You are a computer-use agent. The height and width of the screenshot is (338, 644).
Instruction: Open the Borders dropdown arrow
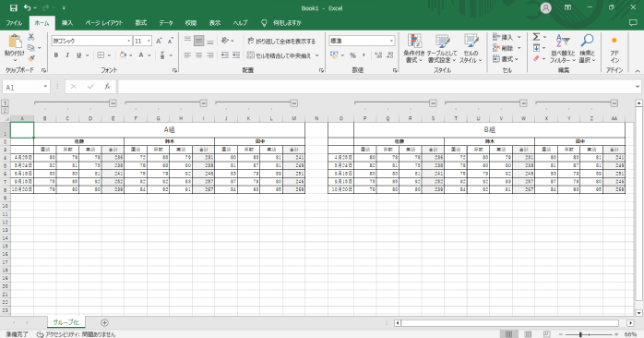click(x=109, y=55)
